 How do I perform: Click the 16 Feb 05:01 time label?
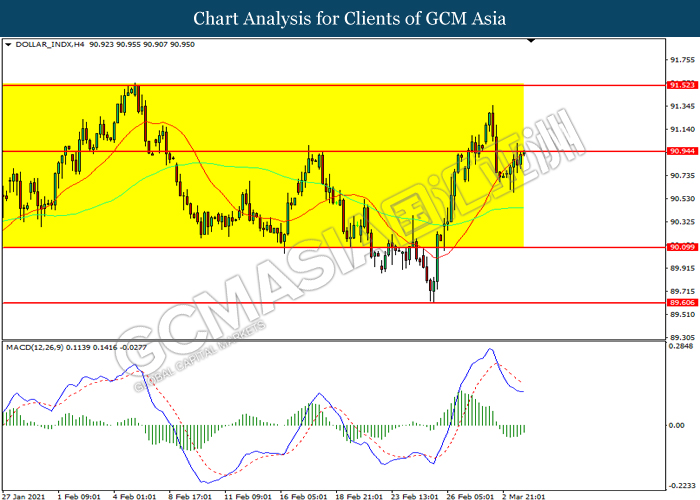pos(303,496)
